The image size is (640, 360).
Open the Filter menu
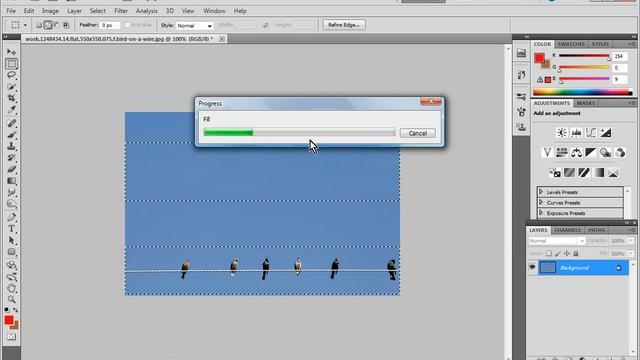pos(121,11)
